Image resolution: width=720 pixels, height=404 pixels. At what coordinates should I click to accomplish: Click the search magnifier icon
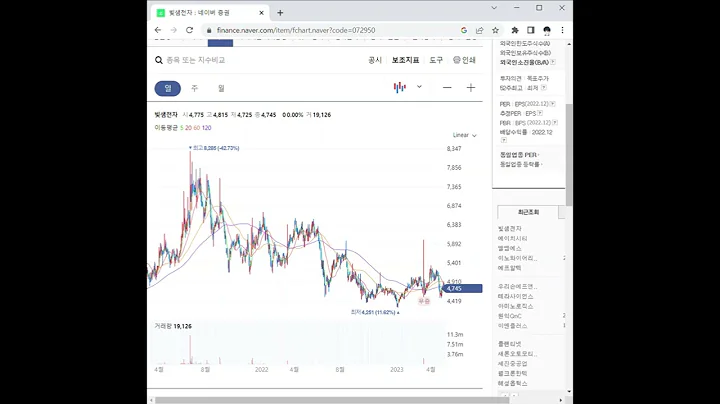159,60
